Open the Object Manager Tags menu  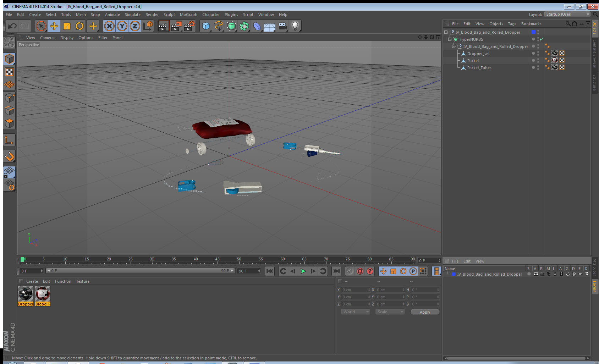tap(512, 24)
